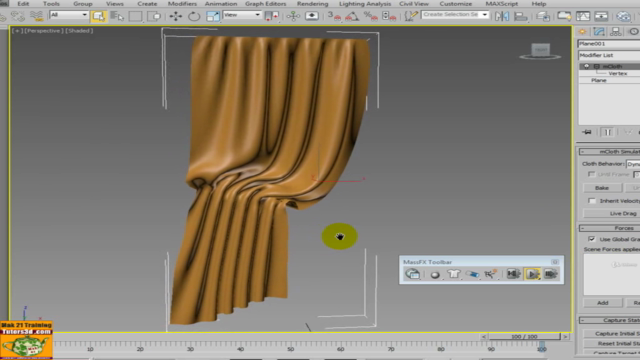Select Plane in modifier stack
The width and height of the screenshot is (640, 360).
(x=599, y=80)
